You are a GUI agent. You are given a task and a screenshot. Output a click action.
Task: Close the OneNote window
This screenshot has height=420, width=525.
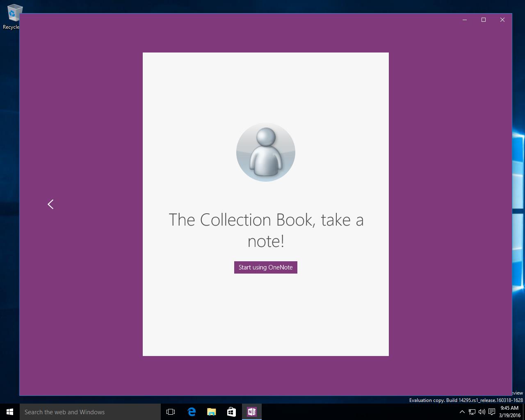click(x=502, y=20)
